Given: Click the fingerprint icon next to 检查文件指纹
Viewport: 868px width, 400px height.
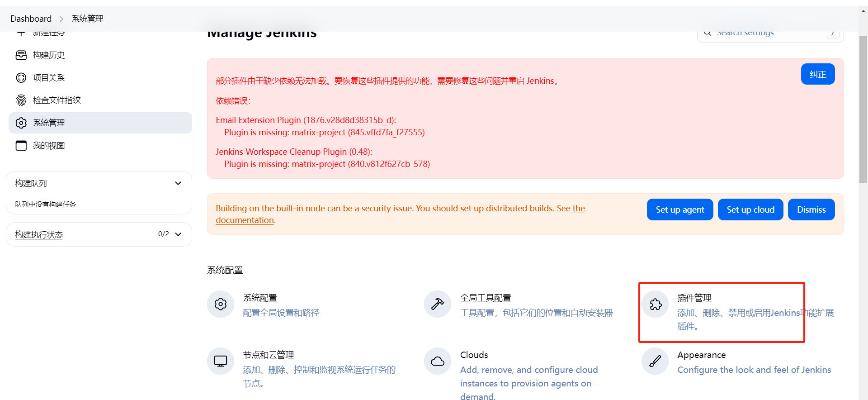Looking at the screenshot, I should [x=21, y=100].
